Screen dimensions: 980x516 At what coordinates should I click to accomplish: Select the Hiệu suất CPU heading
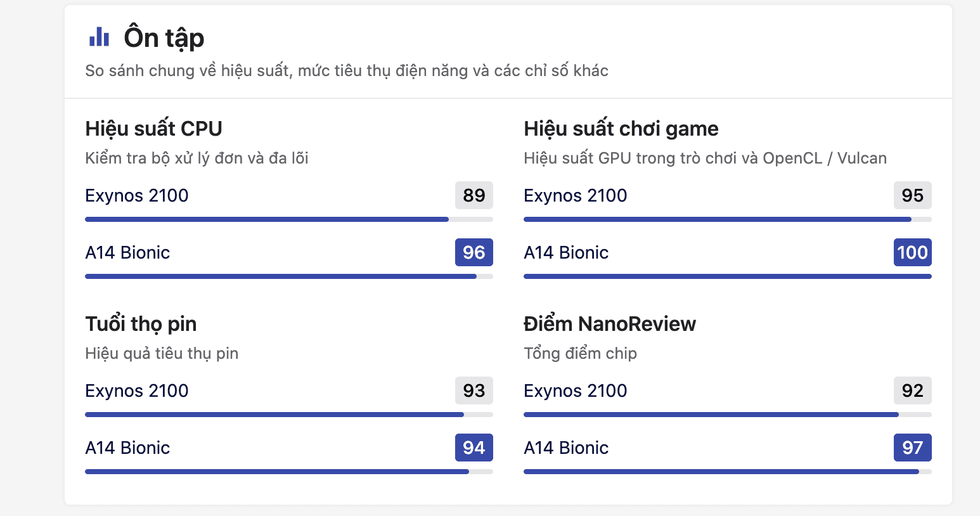(153, 129)
